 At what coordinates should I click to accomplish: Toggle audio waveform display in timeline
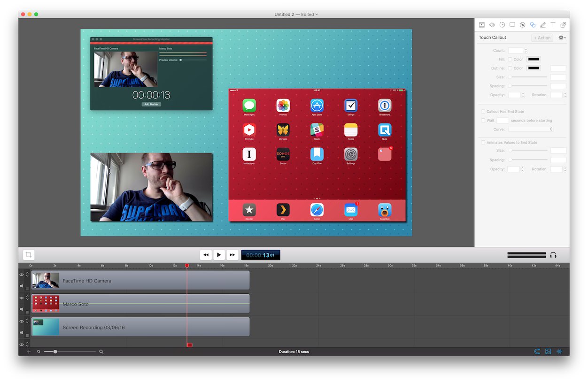click(559, 351)
